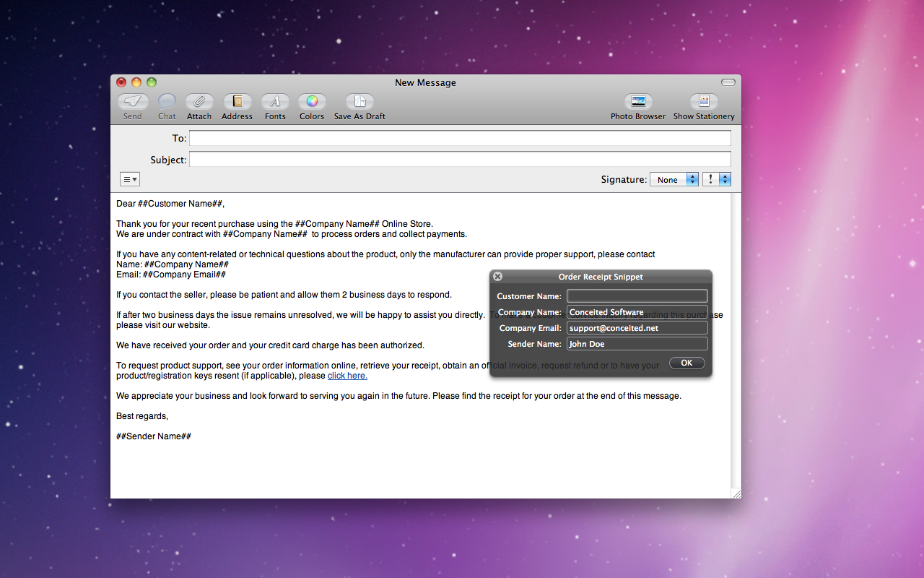Follow the "click here" link

coord(347,376)
